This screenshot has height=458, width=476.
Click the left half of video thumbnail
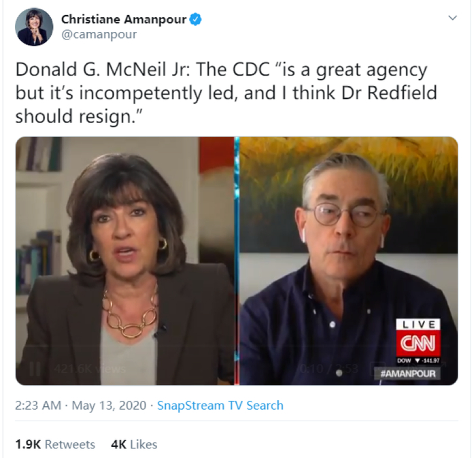[x=124, y=261]
